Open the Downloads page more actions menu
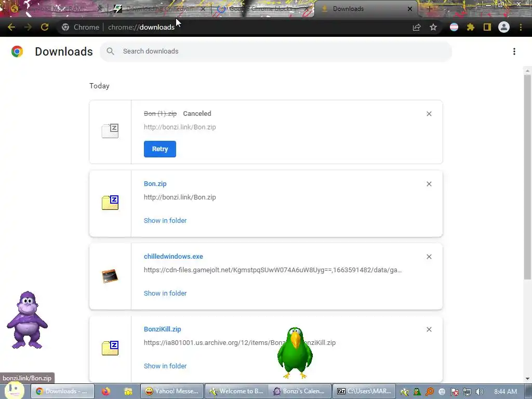The height and width of the screenshot is (399, 532). [x=514, y=51]
